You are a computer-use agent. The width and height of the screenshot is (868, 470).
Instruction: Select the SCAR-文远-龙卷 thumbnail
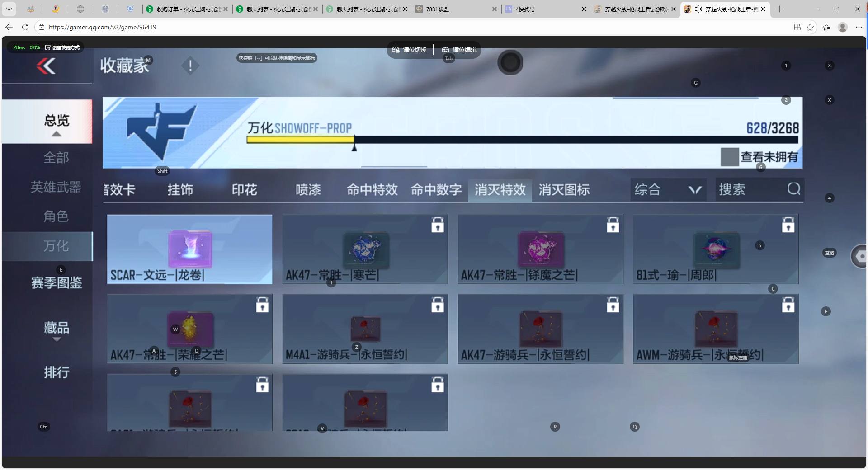(189, 249)
